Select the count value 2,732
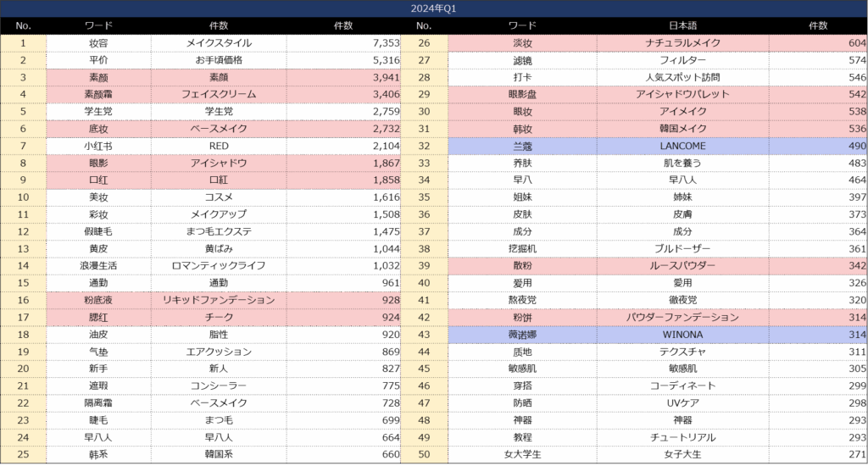Image resolution: width=868 pixels, height=466 pixels. 385,129
